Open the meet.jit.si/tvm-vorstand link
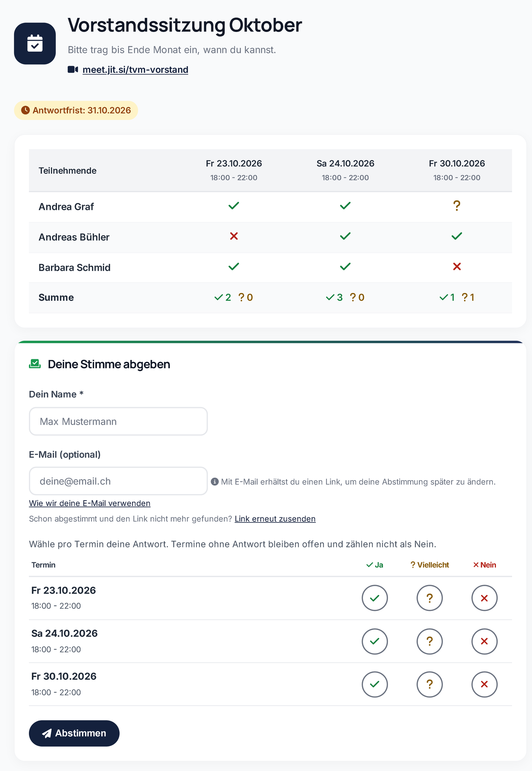This screenshot has height=771, width=532. coord(135,70)
